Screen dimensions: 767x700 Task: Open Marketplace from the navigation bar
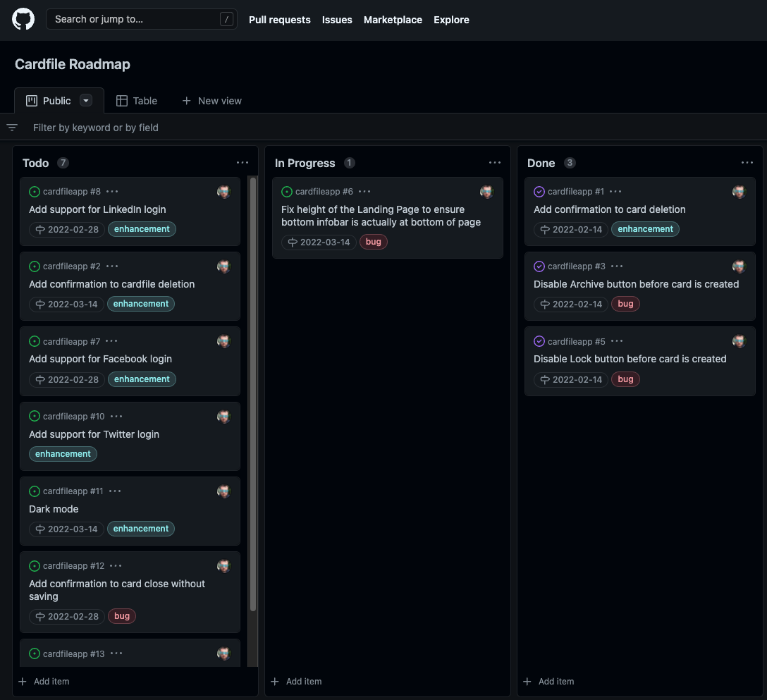coord(393,20)
